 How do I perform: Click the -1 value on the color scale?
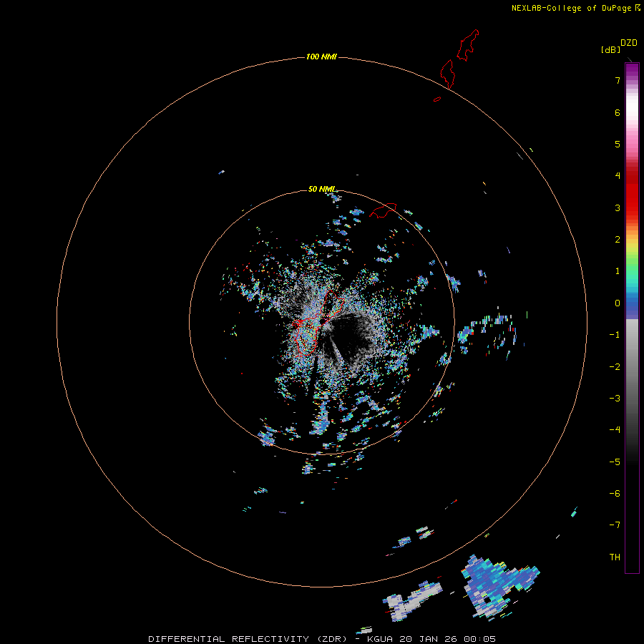tap(615, 335)
